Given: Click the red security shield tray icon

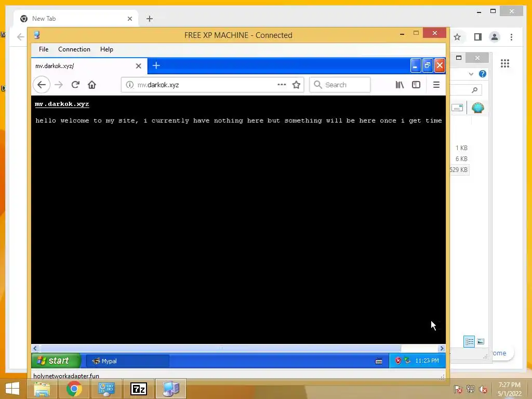Looking at the screenshot, I should (x=398, y=361).
